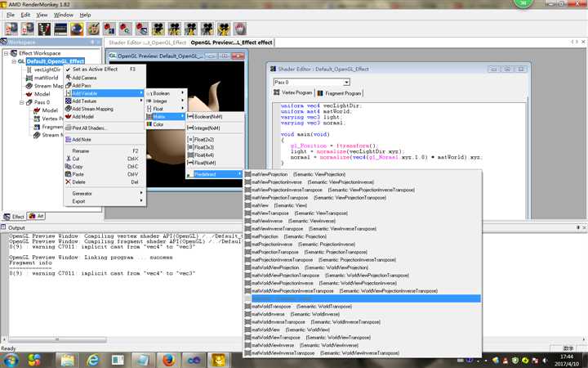The width and height of the screenshot is (588, 368).
Task: Click the Color swatch icon in variable submenu
Action: click(x=149, y=124)
